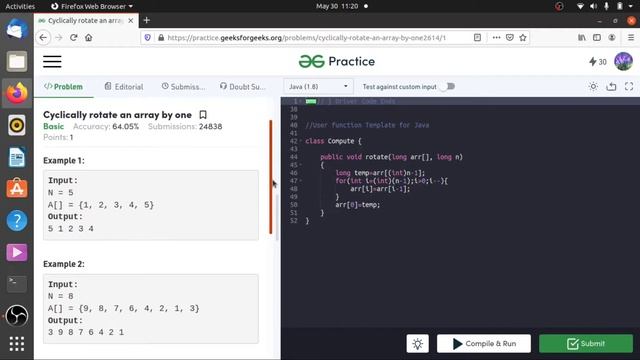Click the GeeksforGeeks Practice logo
The image size is (640, 360).
click(x=337, y=62)
